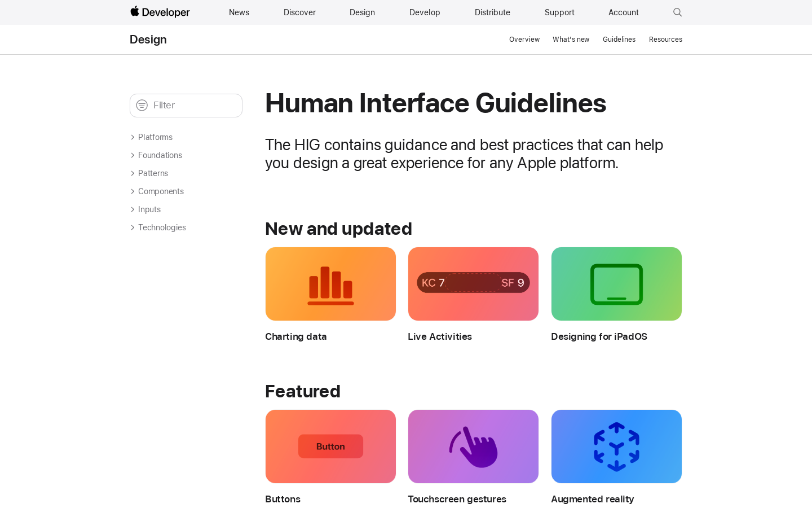Expand the Foundations section
Viewport: 812px width, 508px height.
pos(160,155)
